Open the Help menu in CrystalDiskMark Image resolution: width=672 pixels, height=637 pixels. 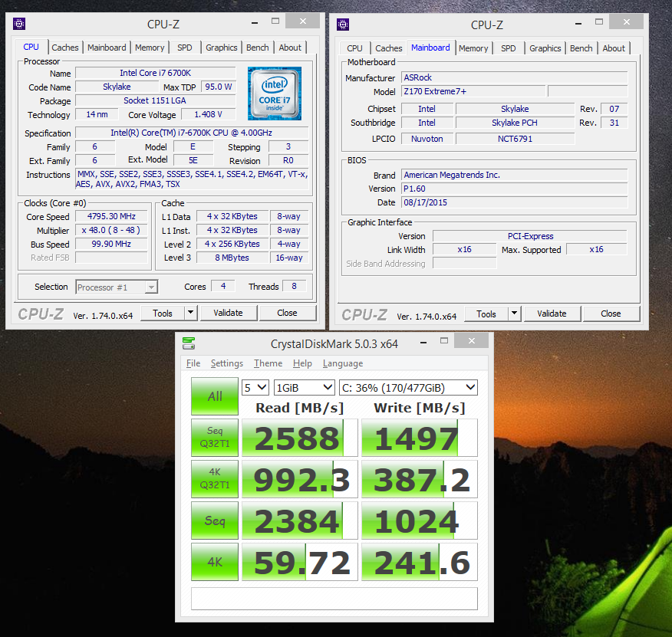[x=302, y=363]
